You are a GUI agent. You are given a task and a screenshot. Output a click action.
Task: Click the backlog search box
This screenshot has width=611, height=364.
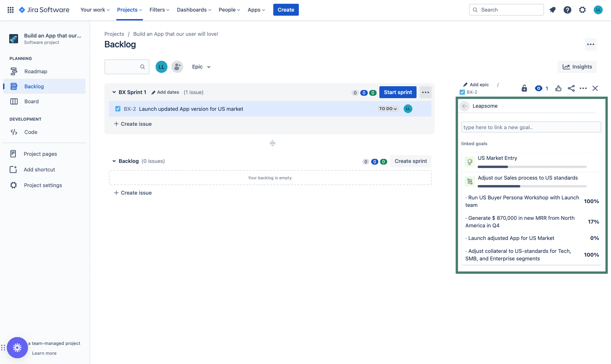[127, 67]
